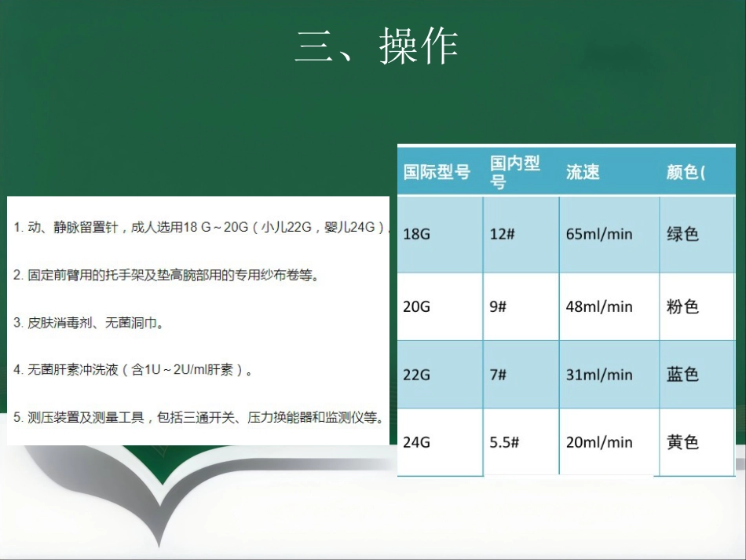The width and height of the screenshot is (746, 560).
Task: Select the 18G table cell
Action: coord(441,234)
